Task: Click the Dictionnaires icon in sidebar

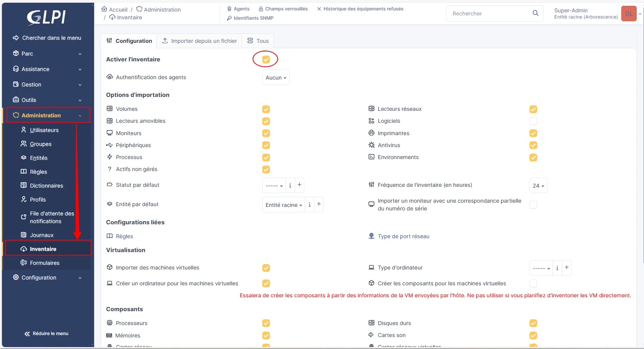Action: tap(24, 185)
